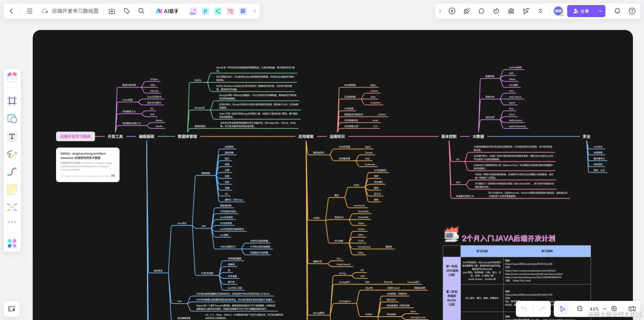
Task: Click the 后端开发学习路线 root node
Action: [75, 137]
